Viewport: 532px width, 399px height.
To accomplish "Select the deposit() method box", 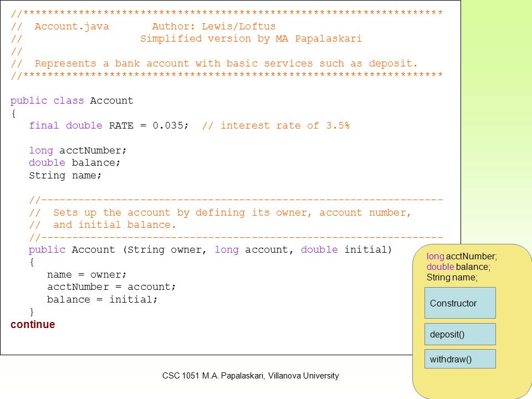I will click(x=460, y=334).
